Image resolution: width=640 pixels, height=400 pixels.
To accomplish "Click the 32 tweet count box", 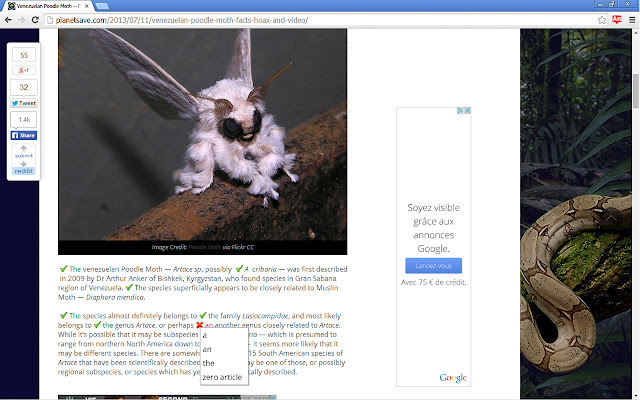I will [x=24, y=87].
